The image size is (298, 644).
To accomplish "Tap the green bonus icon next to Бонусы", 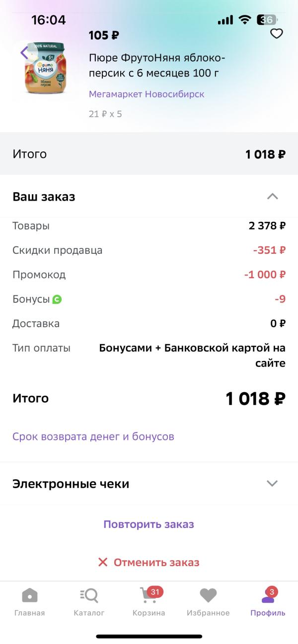I will [x=57, y=299].
